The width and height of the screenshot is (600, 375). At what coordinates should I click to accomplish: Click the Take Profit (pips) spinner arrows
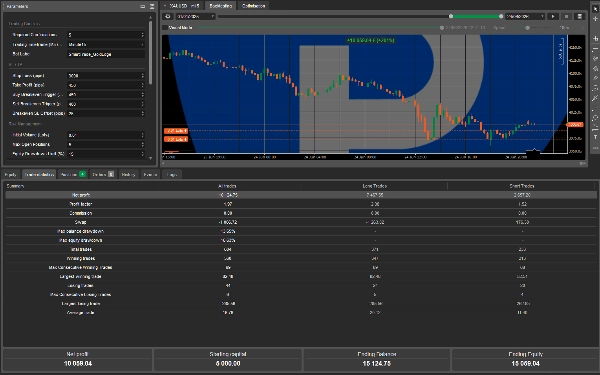pos(142,85)
